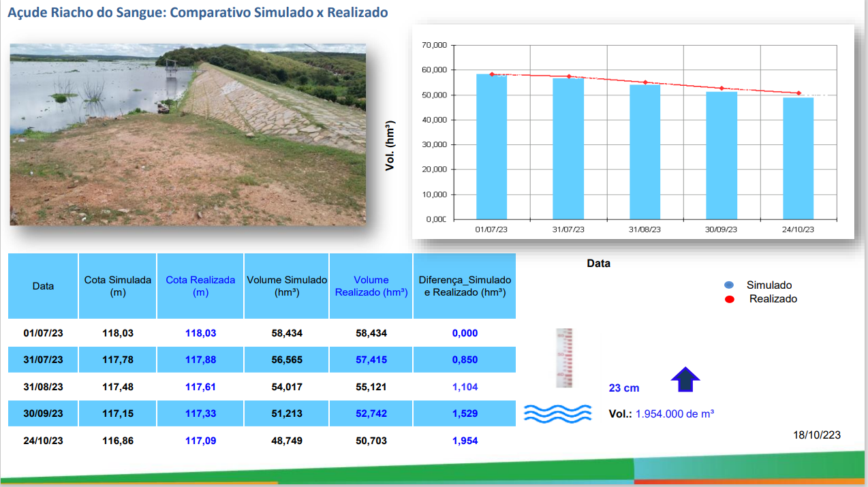Click the Cota Simulada value 117,48
868x487 pixels.
click(118, 387)
